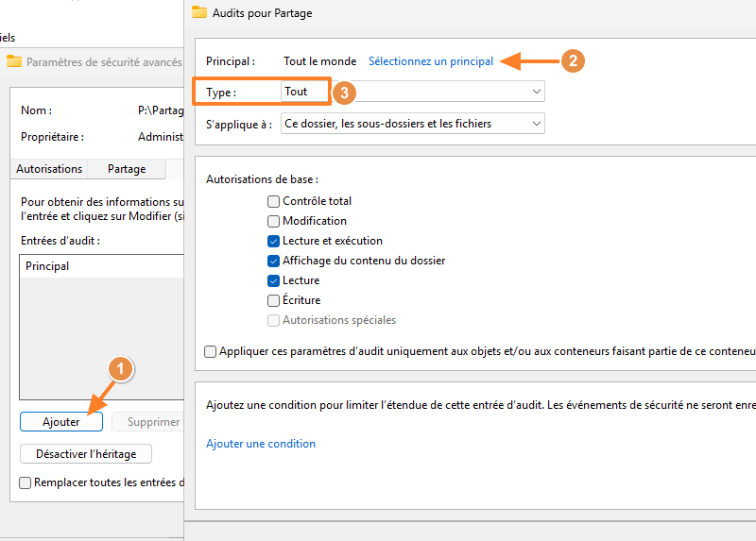Image resolution: width=756 pixels, height=541 pixels.
Task: Click the folder icon beside Audits pour Partage
Action: tap(198, 13)
